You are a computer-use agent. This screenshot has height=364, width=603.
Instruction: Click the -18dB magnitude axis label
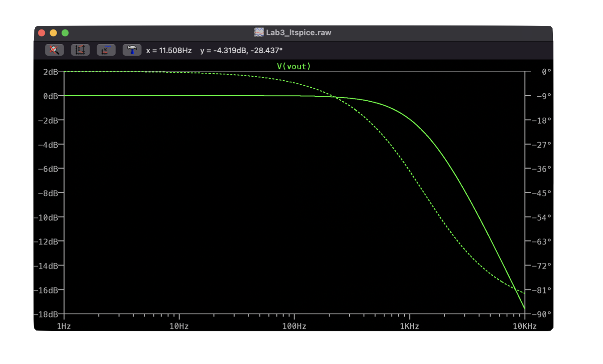(x=46, y=314)
